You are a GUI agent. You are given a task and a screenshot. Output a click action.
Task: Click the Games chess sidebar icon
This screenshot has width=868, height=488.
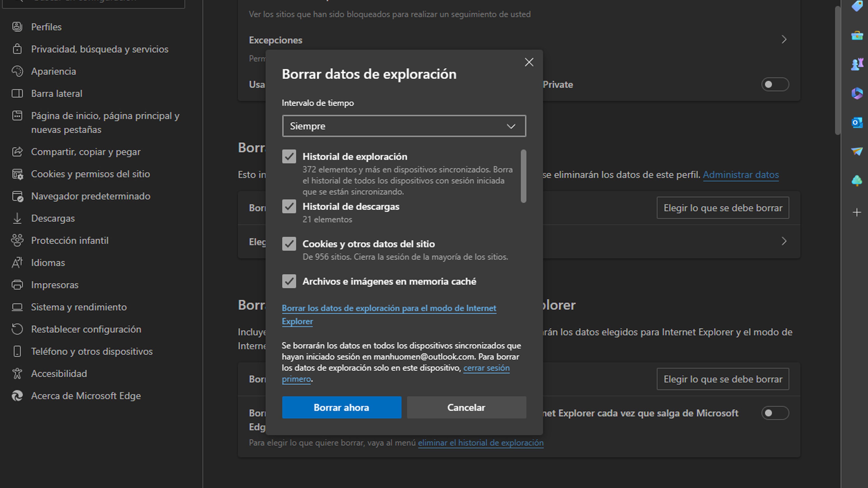click(x=857, y=64)
